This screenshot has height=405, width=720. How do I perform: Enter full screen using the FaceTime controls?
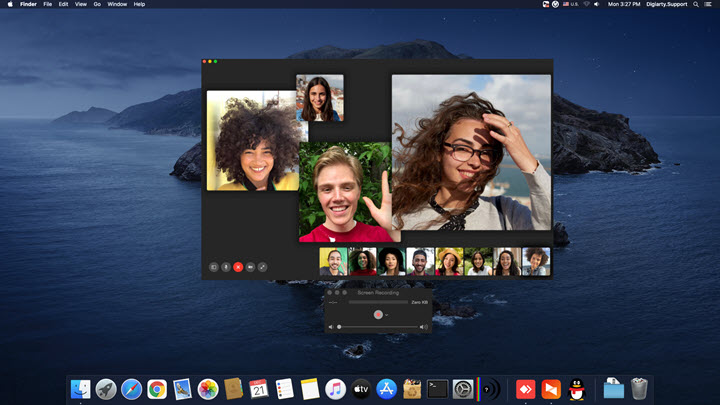tap(263, 267)
